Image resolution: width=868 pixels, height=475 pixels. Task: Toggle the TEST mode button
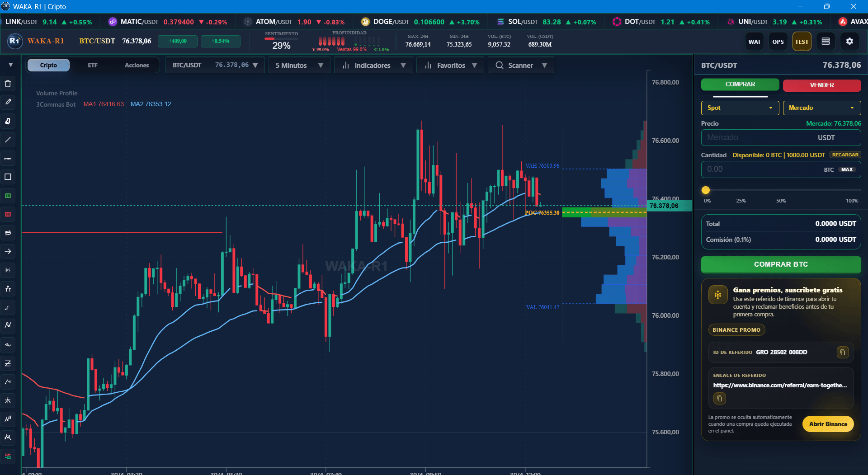(802, 42)
